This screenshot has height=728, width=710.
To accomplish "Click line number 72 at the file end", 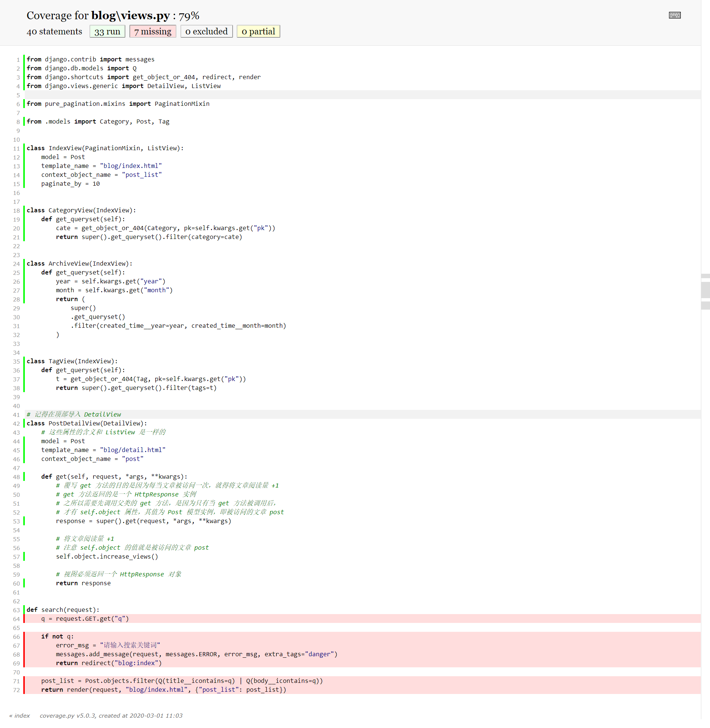I will tap(16, 690).
